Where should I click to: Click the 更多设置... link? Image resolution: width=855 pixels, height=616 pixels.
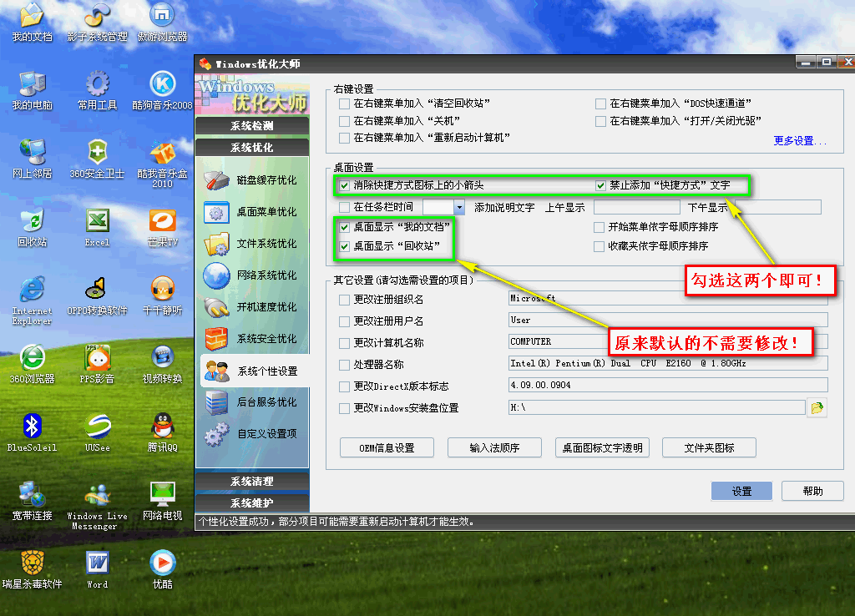pyautogui.click(x=799, y=140)
